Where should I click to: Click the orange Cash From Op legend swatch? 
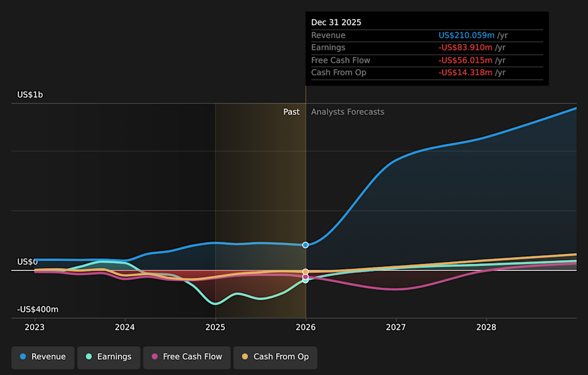245,357
